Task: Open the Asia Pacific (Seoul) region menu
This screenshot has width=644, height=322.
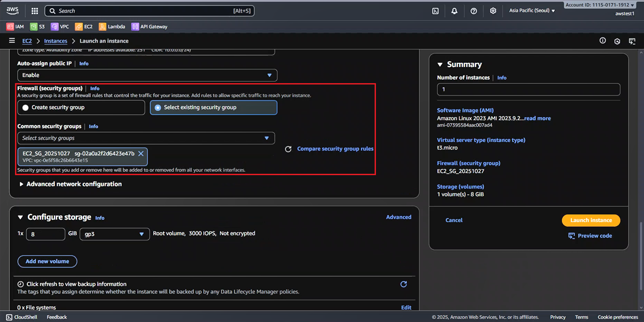Action: 531,11
